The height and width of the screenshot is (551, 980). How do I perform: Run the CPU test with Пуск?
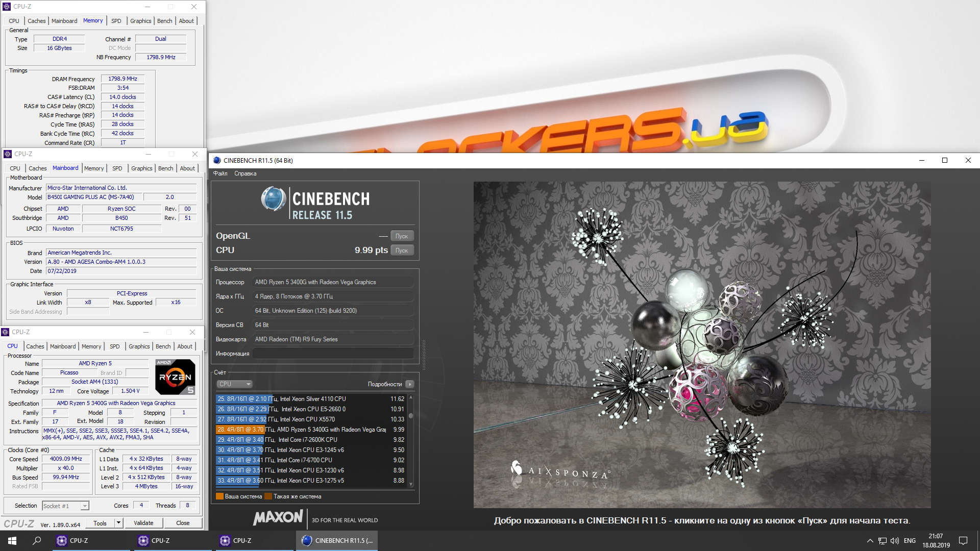pyautogui.click(x=402, y=251)
